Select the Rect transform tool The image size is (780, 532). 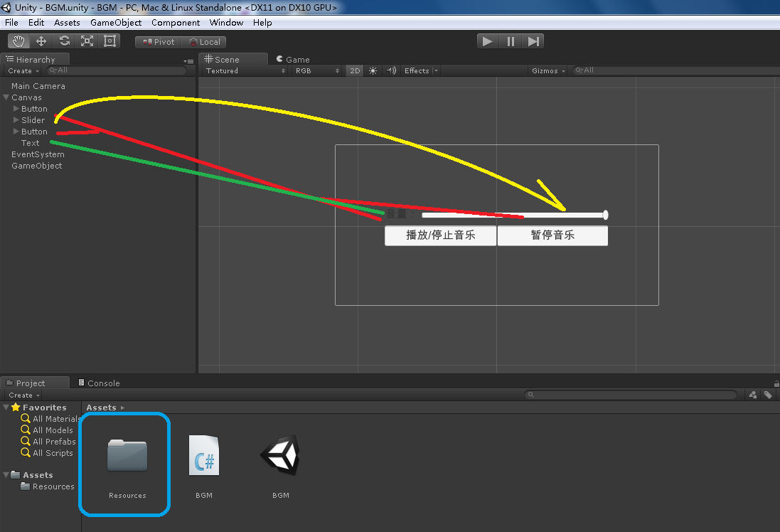coord(109,41)
